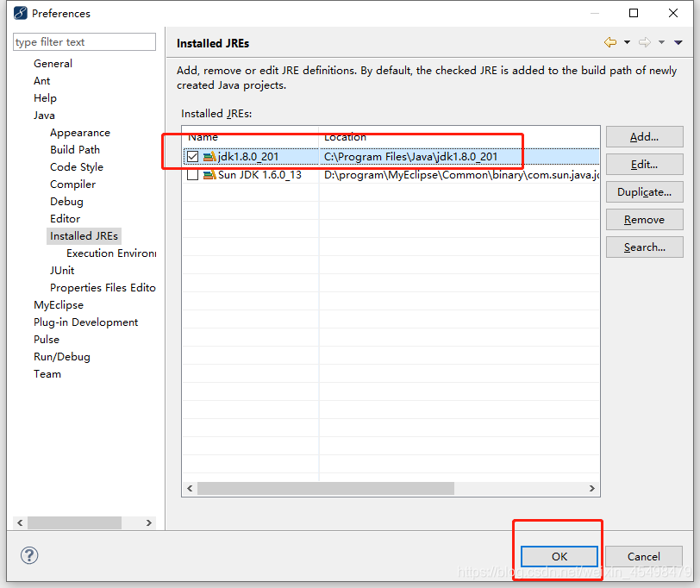
Task: Click the tree panel horizontal scrollbar thumb
Action: pyautogui.click(x=74, y=522)
